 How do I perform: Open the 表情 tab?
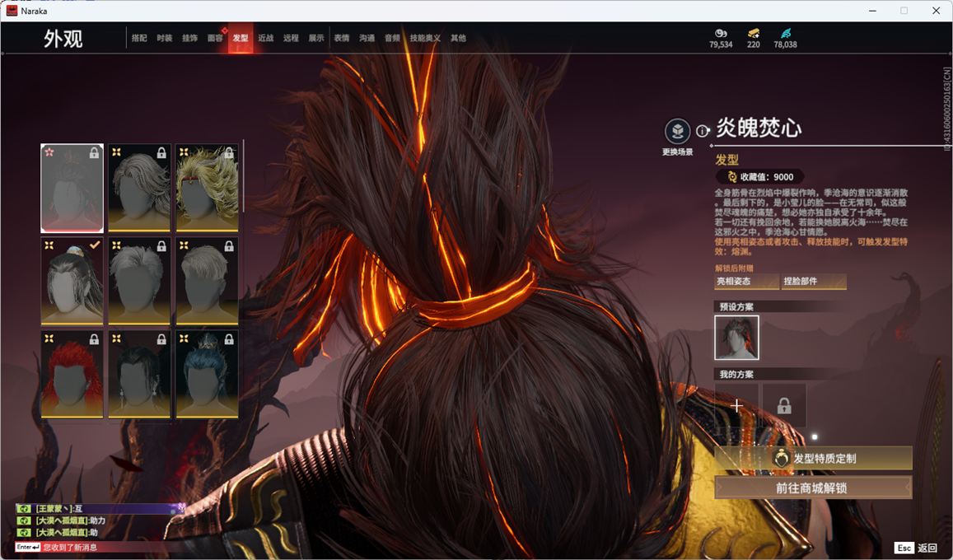coord(342,38)
